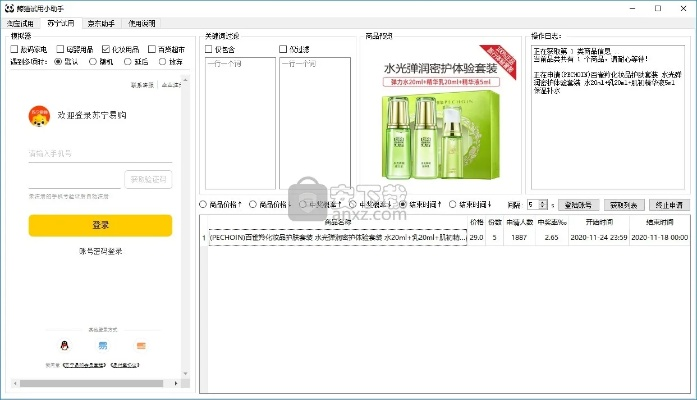Choose the blue third-party login icon

103,345
